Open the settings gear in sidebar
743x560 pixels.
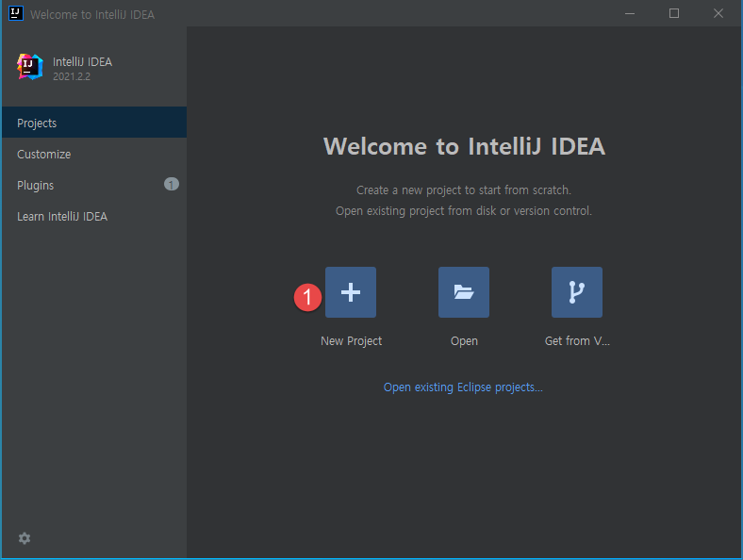pos(25,538)
